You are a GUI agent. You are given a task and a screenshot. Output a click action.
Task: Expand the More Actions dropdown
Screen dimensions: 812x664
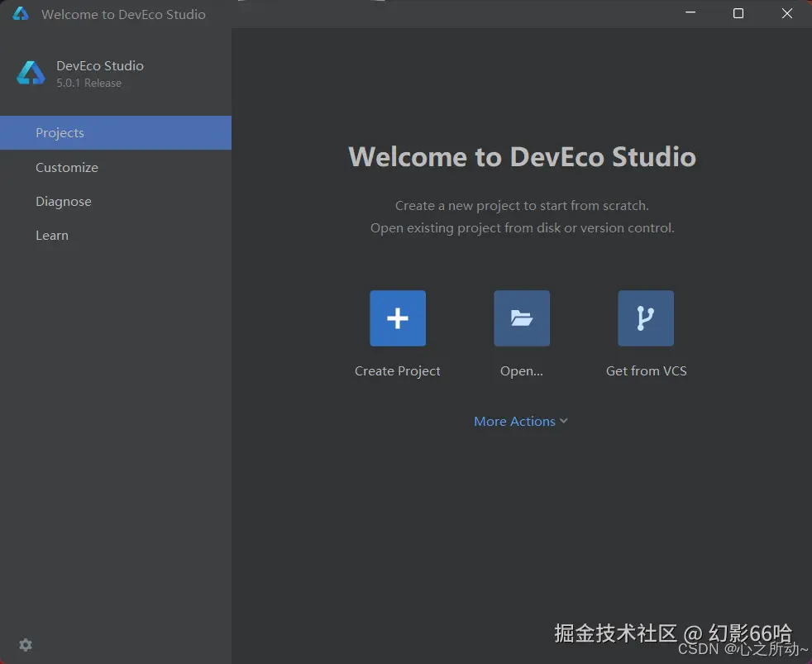tap(521, 421)
